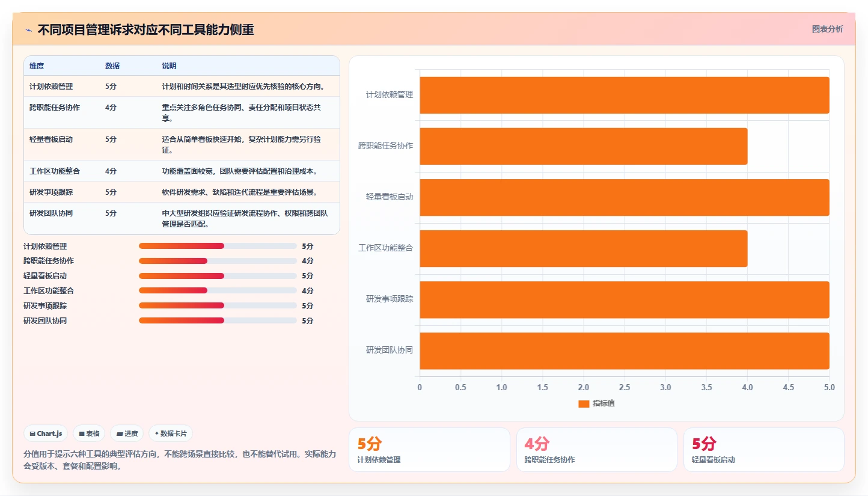Click the 研发团队协同 chart bar
The height and width of the screenshot is (496, 868).
click(624, 351)
